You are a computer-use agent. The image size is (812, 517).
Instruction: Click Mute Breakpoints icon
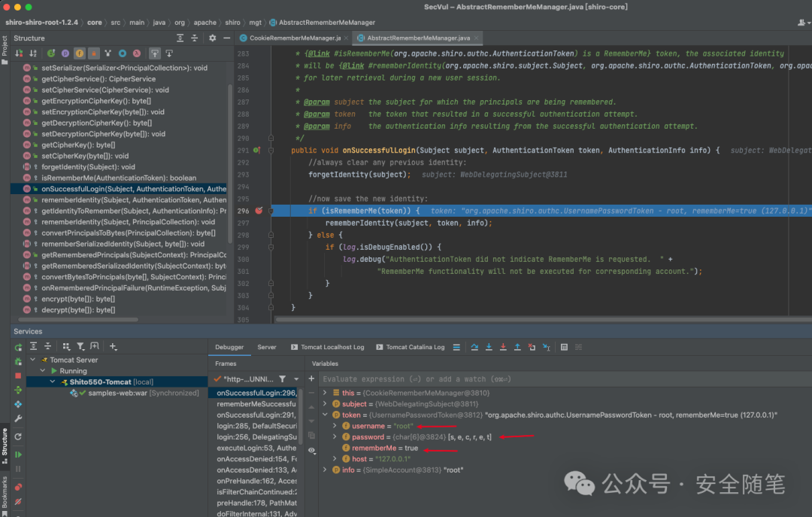(18, 501)
